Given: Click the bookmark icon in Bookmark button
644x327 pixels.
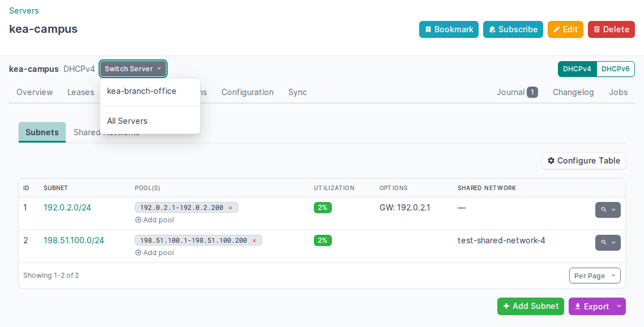Looking at the screenshot, I should click(x=428, y=29).
